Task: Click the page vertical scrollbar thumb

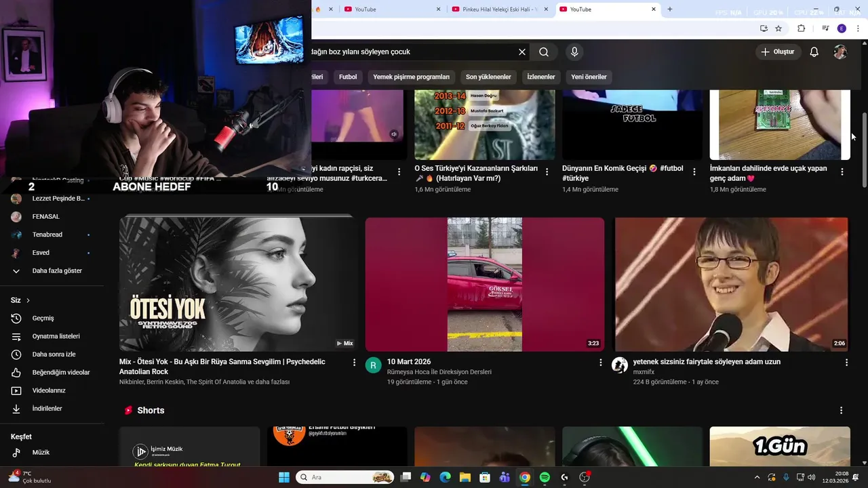Action: [x=864, y=150]
